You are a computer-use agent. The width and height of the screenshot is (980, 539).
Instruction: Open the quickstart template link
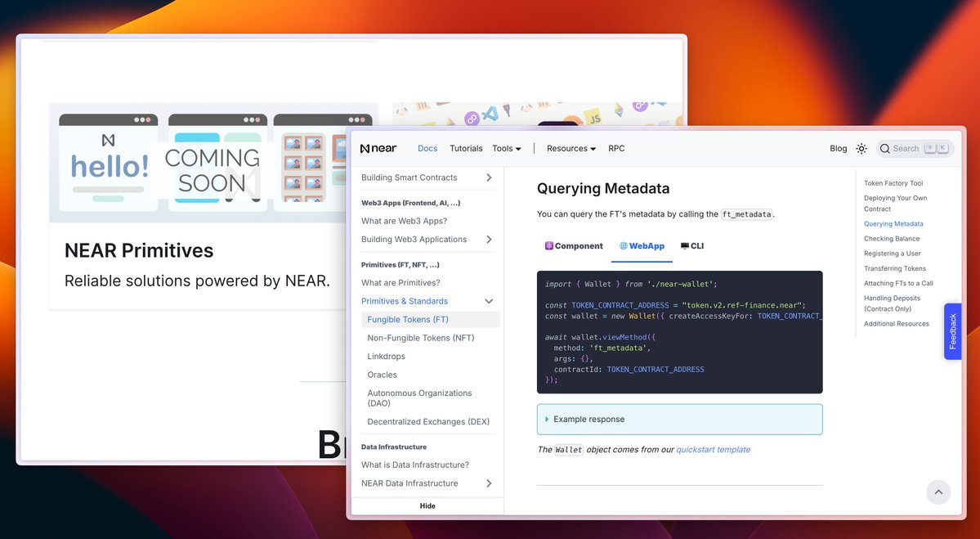[x=713, y=450]
